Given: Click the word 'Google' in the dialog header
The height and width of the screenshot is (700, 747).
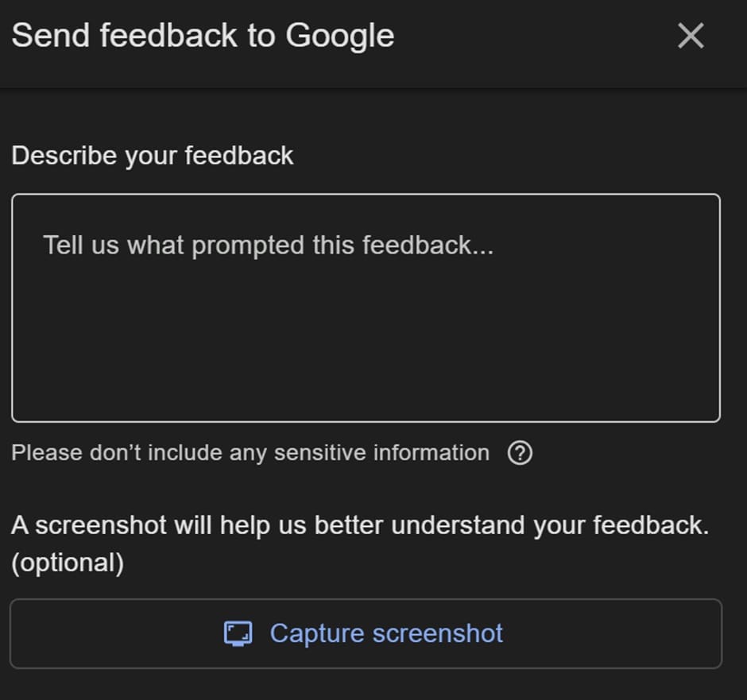Looking at the screenshot, I should (339, 37).
